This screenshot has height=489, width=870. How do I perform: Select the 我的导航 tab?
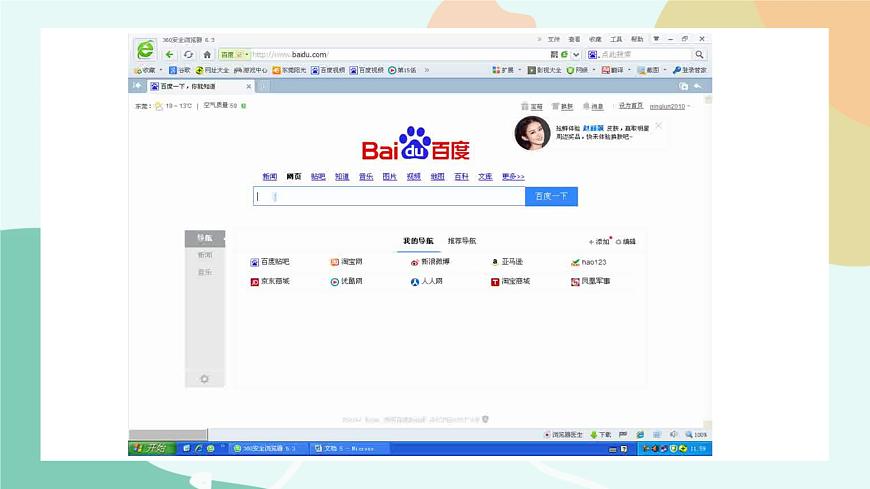pyautogui.click(x=418, y=241)
